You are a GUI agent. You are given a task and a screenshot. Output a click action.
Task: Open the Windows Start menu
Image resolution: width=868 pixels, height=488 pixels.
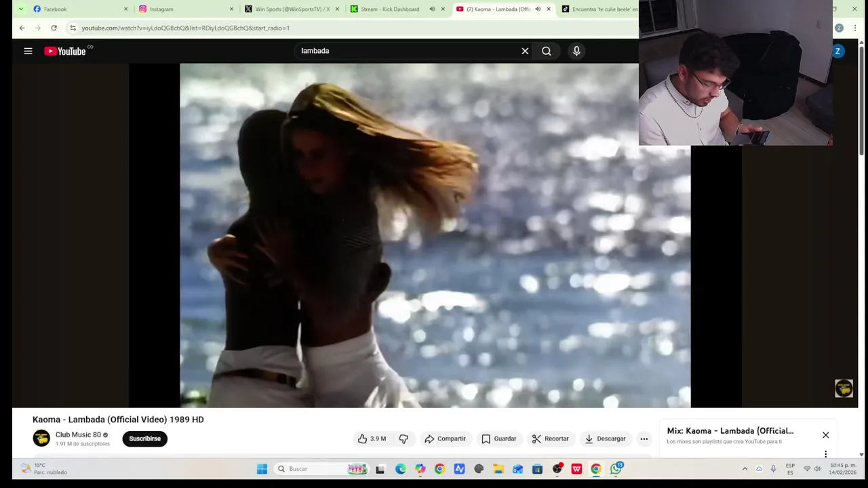click(x=262, y=468)
